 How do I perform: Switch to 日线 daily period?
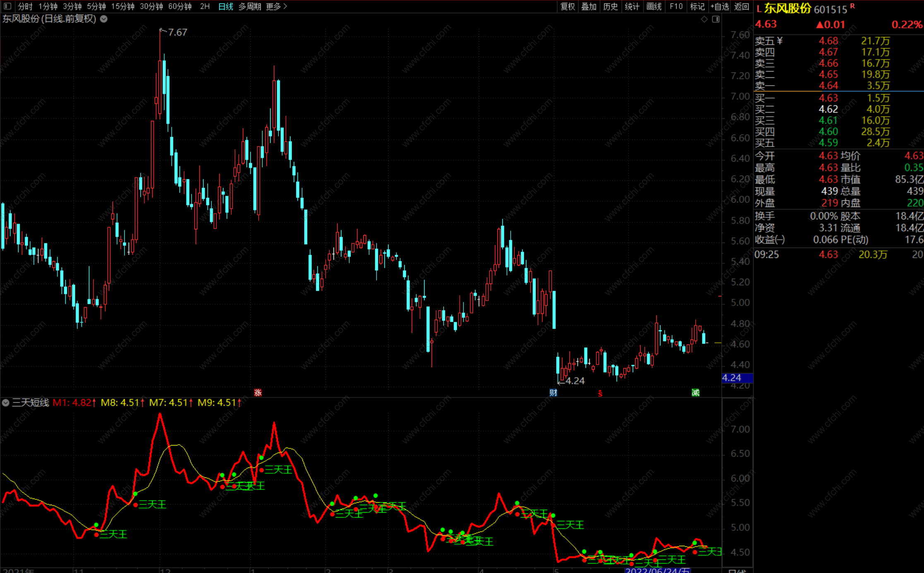click(x=226, y=6)
